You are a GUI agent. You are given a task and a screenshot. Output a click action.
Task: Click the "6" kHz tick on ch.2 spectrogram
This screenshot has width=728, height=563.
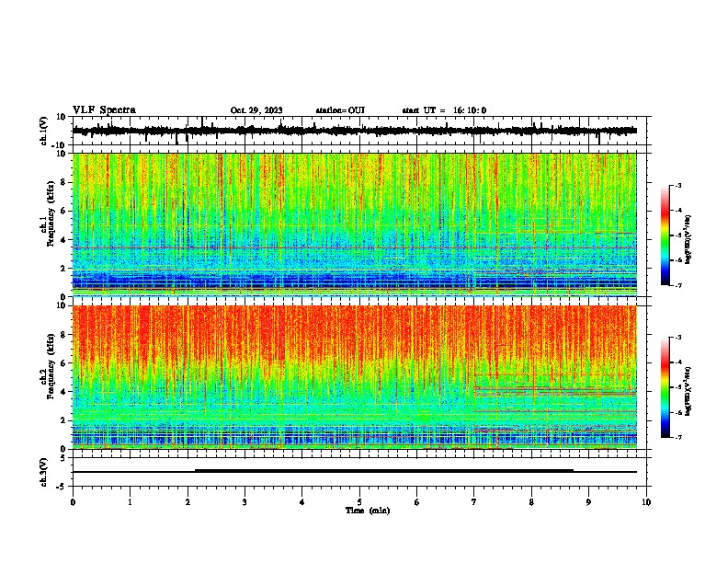click(63, 363)
